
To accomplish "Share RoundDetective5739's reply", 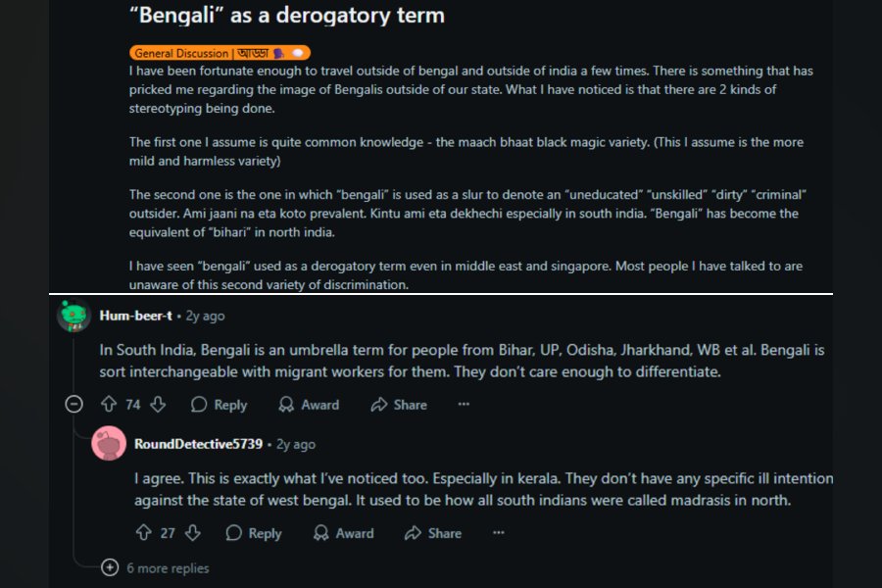I will pyautogui.click(x=433, y=533).
